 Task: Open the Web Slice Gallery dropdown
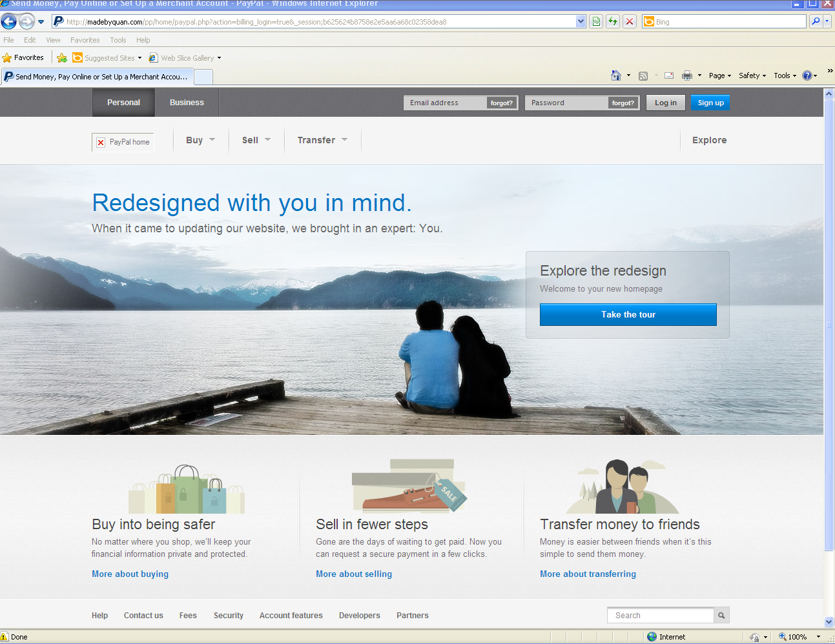tap(185, 58)
